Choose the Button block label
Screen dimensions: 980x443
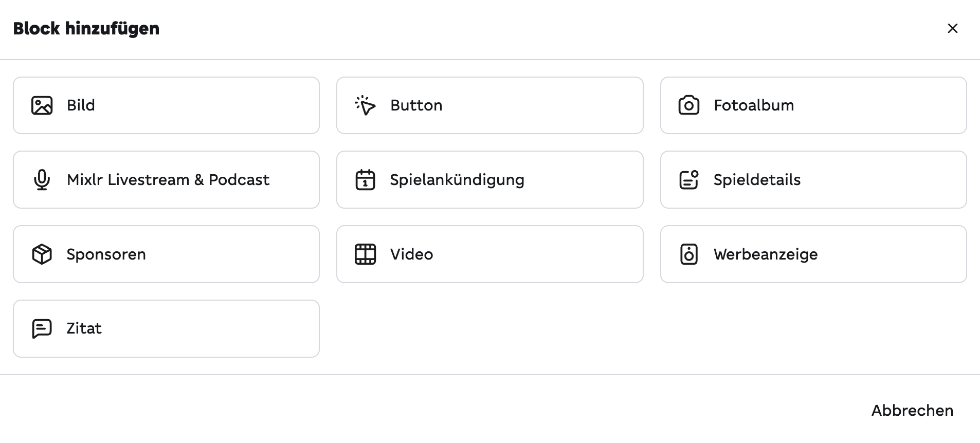tap(416, 105)
